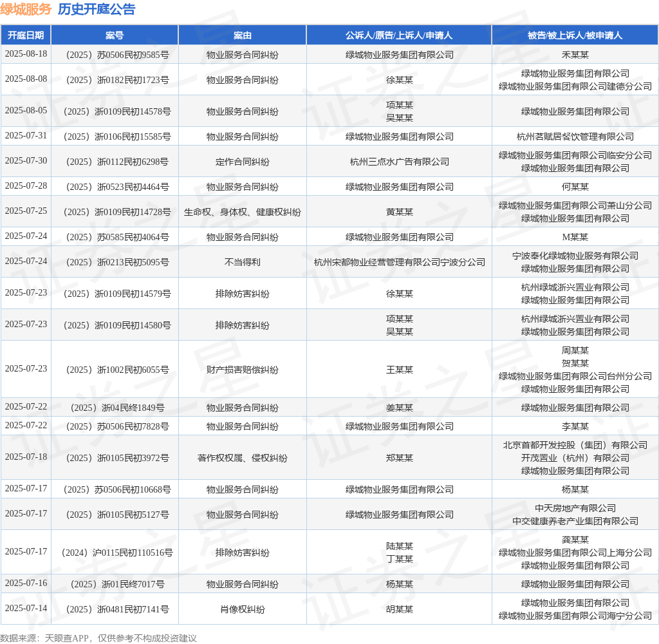Click the 生命权、身体权、健康权纠纷 cause cell
The height and width of the screenshot is (644, 659).
tap(243, 212)
